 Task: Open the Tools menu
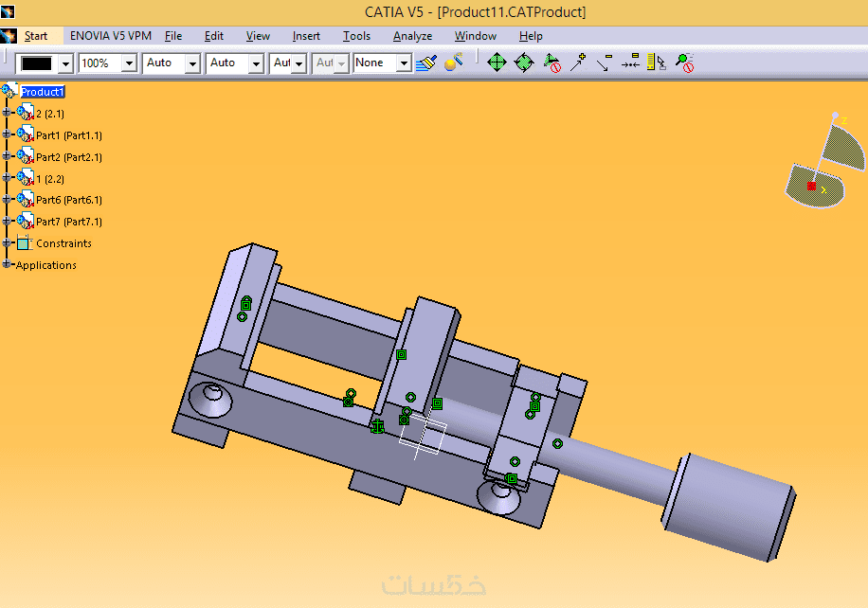(356, 36)
